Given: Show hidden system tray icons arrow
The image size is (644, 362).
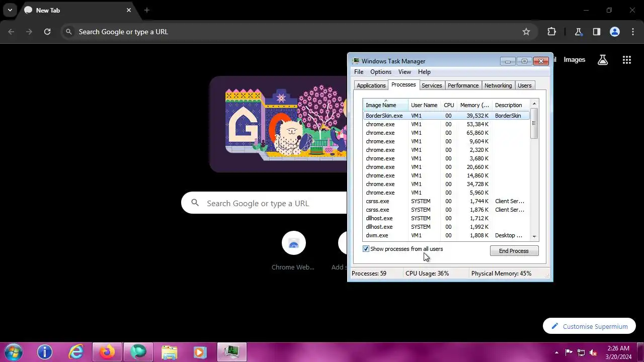Looking at the screenshot, I should click(556, 352).
